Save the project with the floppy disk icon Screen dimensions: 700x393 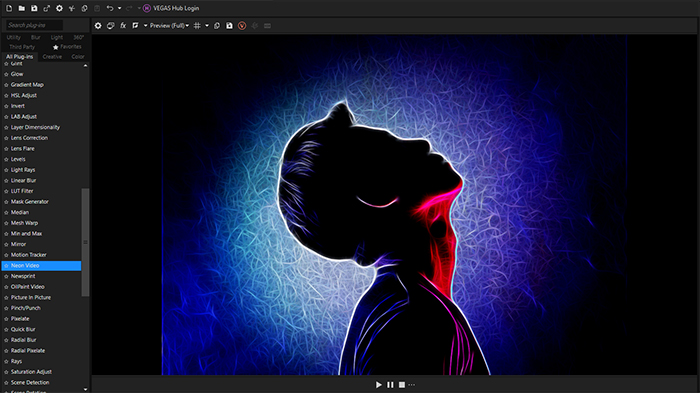(x=34, y=8)
